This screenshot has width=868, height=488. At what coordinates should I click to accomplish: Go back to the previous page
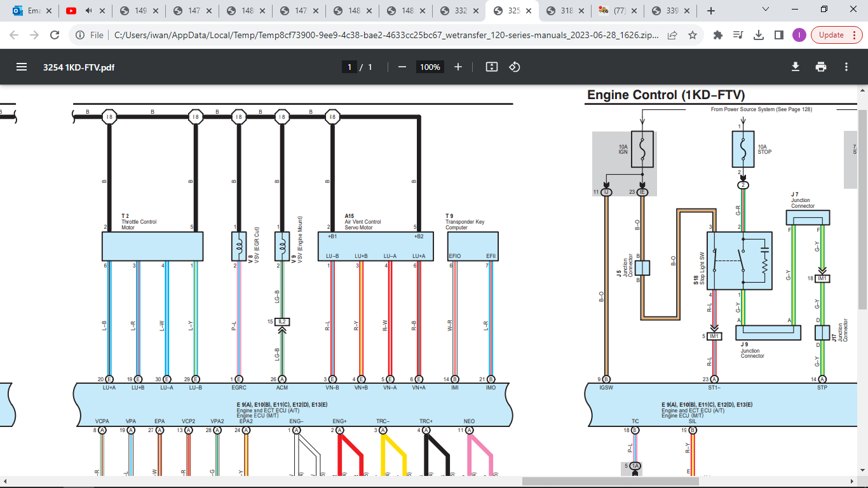tap(14, 35)
